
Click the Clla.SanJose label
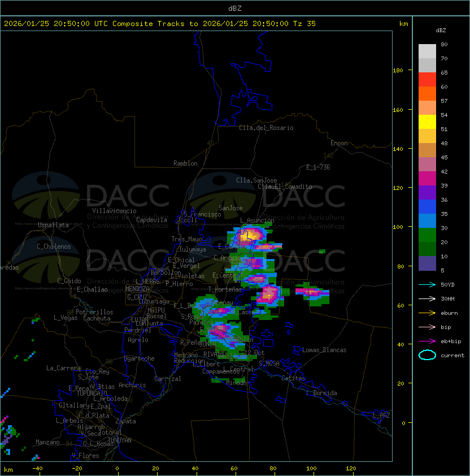pyautogui.click(x=256, y=180)
